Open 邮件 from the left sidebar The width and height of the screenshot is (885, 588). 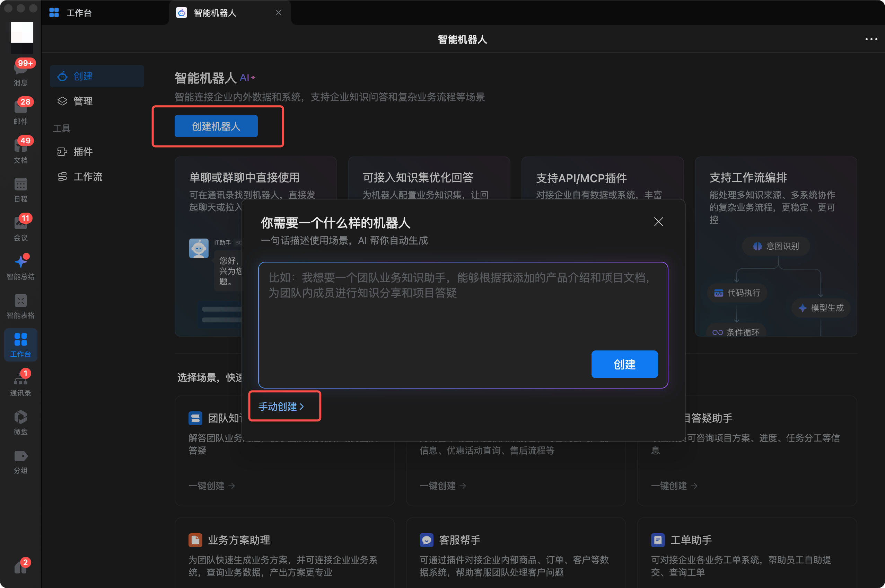coord(21,110)
